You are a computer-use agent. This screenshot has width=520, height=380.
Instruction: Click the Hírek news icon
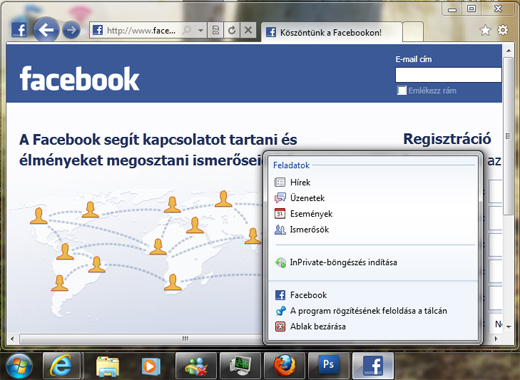pos(280,182)
